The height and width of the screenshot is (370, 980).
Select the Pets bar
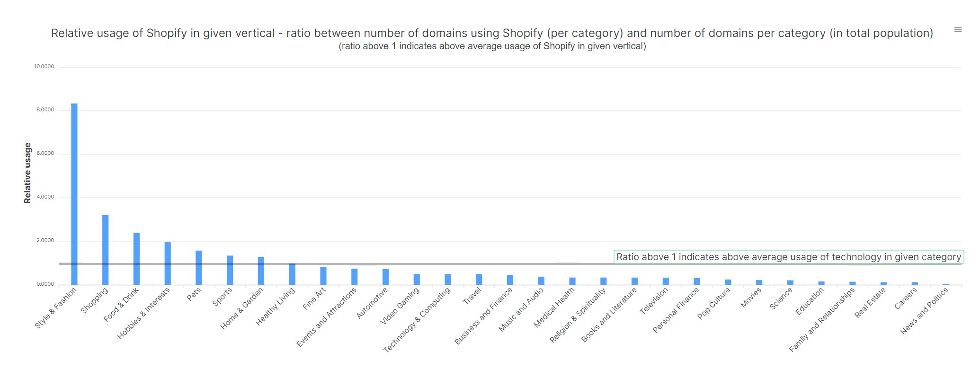click(199, 268)
